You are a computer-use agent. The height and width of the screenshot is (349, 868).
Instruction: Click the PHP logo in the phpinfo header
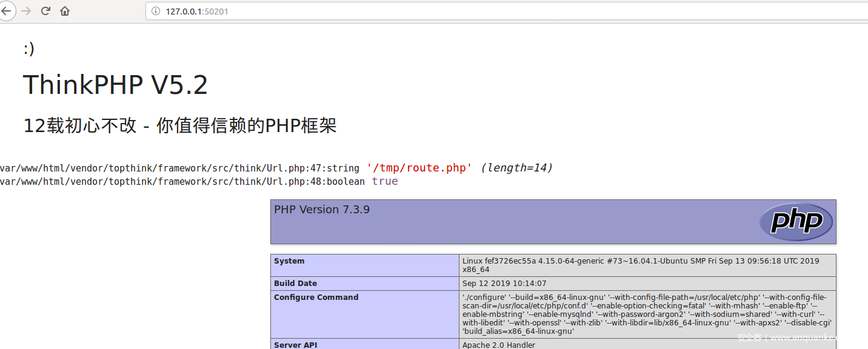(x=795, y=222)
